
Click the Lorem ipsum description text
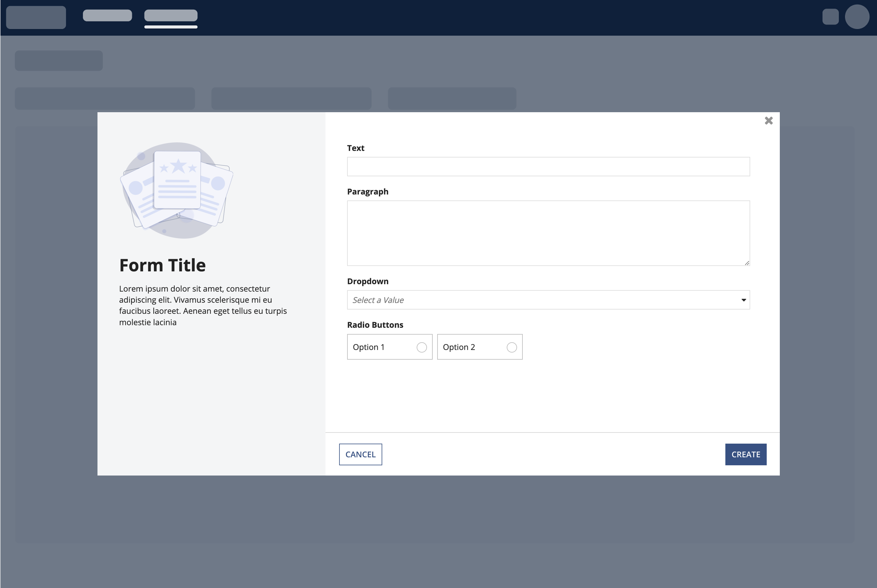coord(203,305)
